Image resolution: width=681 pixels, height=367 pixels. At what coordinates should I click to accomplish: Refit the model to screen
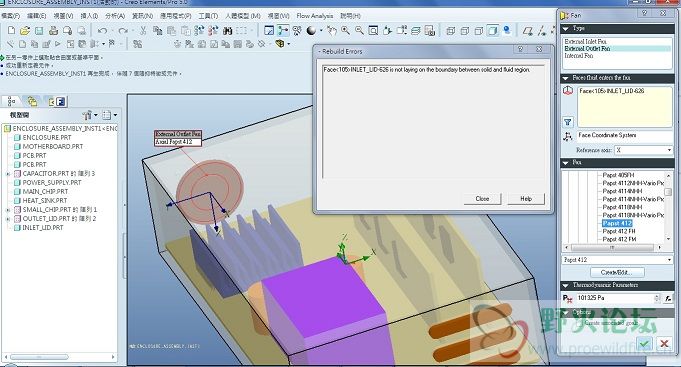pyautogui.click(x=373, y=30)
